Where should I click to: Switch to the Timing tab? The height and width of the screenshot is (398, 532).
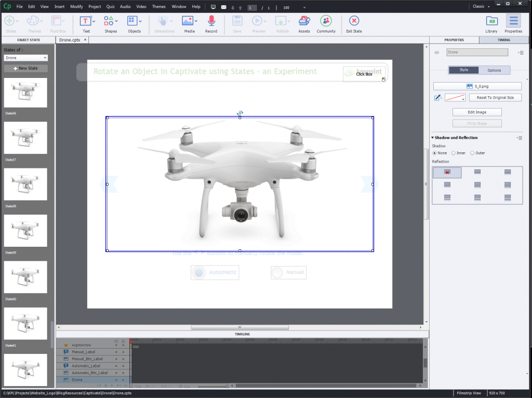[x=504, y=40]
